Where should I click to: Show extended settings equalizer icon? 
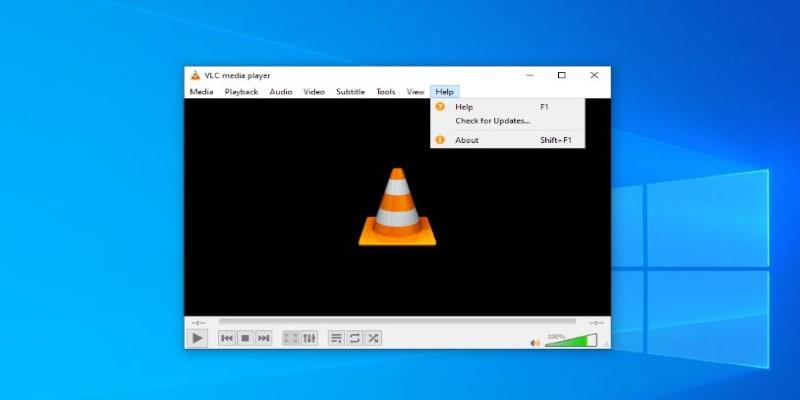[x=309, y=339]
